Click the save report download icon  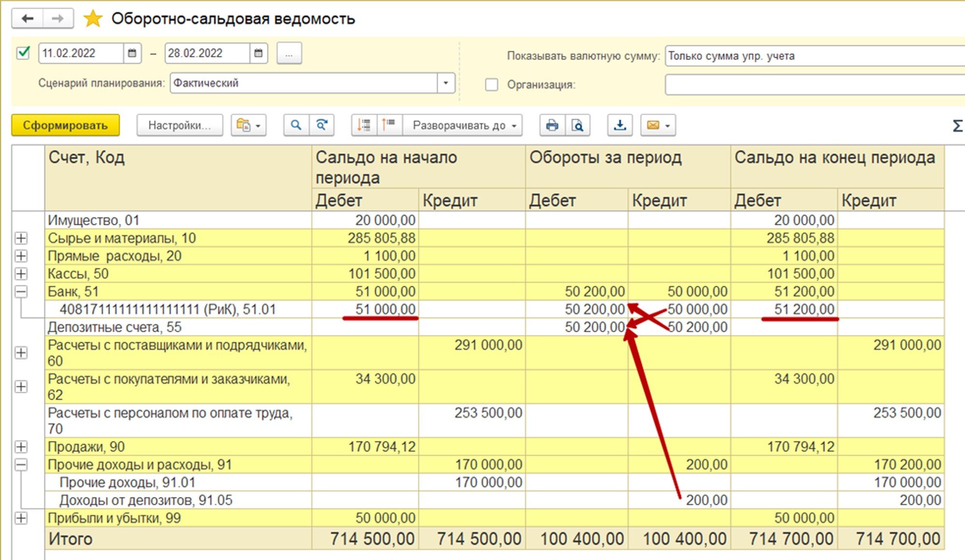(620, 125)
